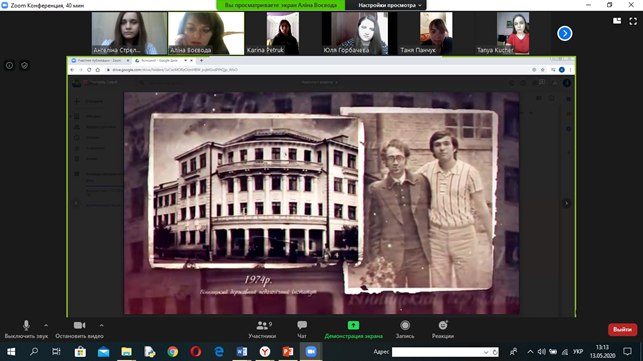This screenshot has height=361, width=643.
Task: Select Аліна Воєвода video thumbnail
Action: [206, 33]
